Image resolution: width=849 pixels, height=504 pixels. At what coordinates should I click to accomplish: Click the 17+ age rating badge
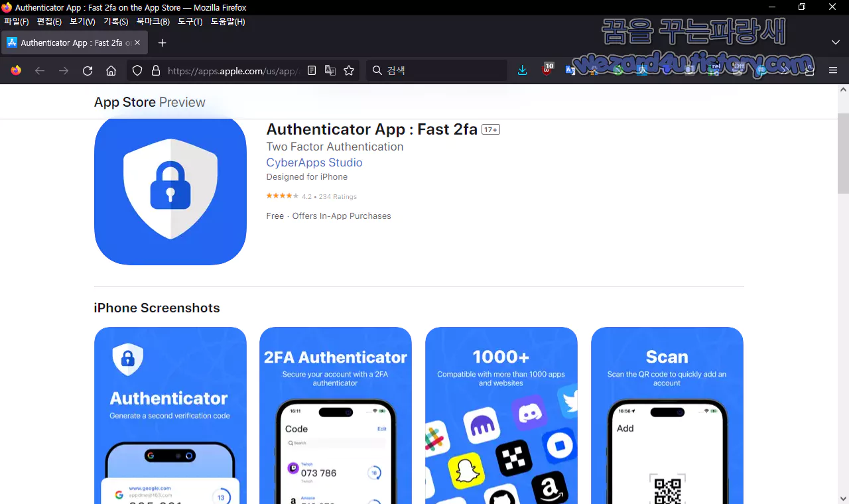coord(491,129)
